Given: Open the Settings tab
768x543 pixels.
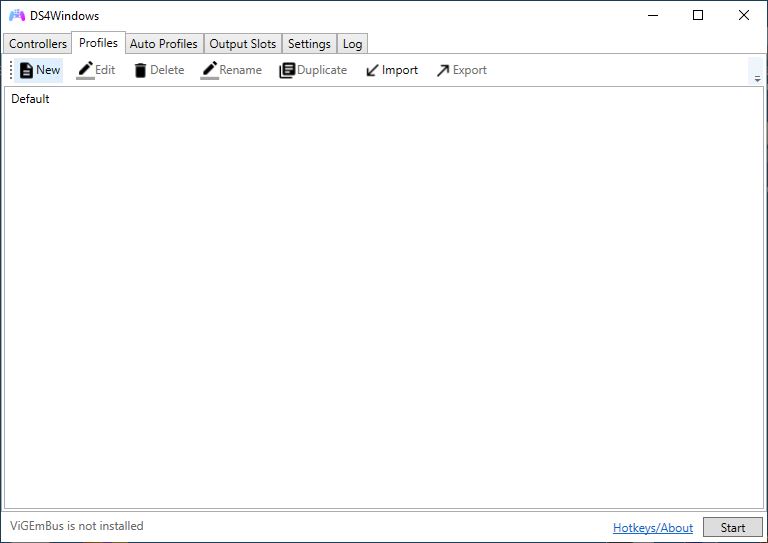Looking at the screenshot, I should (x=309, y=44).
